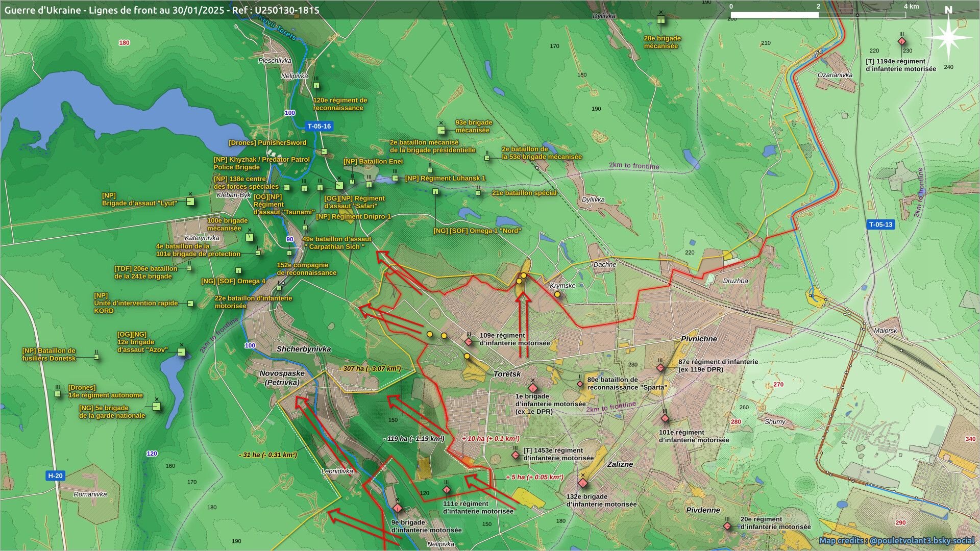Image resolution: width=980 pixels, height=551 pixels.
Task: Click the "- 31 ha (- 0.31 km²)" label
Action: [x=268, y=455]
